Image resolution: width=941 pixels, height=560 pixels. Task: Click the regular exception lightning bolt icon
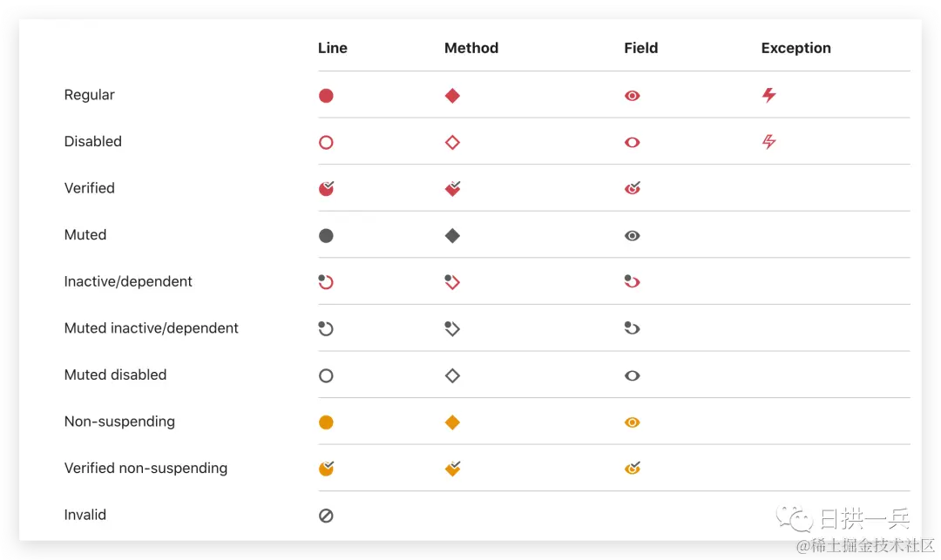[768, 95]
